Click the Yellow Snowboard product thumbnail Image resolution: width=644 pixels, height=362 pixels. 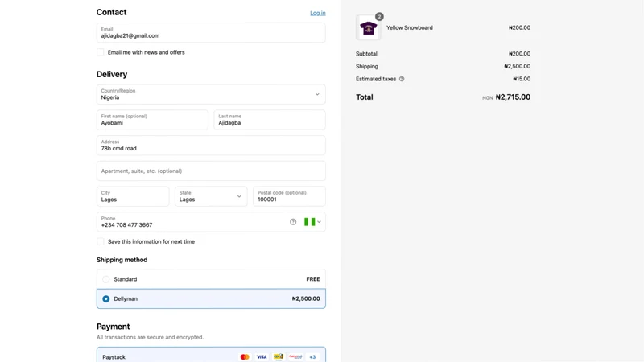(368, 28)
